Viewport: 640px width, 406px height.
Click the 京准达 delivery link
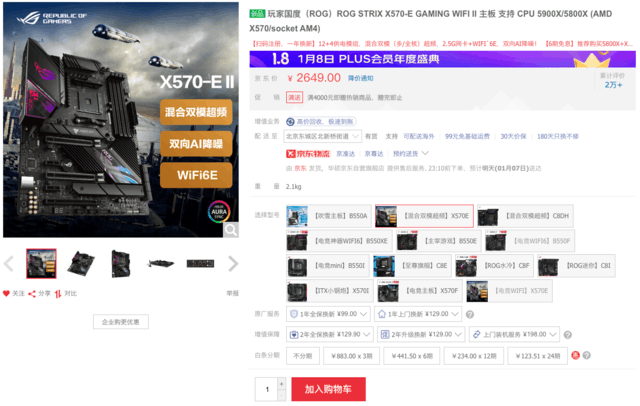click(x=345, y=154)
